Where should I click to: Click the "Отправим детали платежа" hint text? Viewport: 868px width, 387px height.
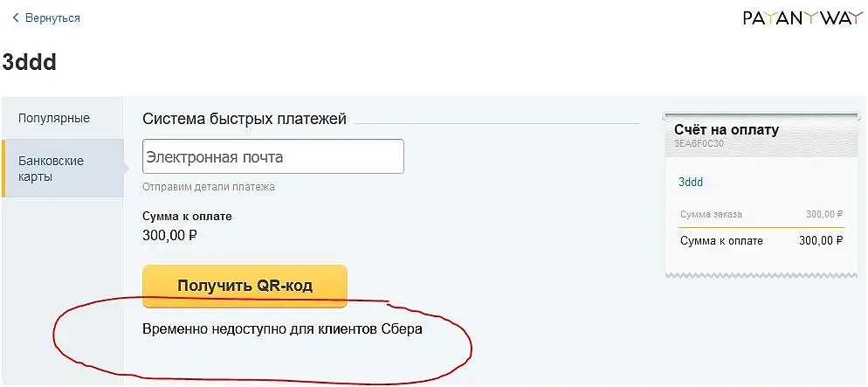click(x=209, y=186)
